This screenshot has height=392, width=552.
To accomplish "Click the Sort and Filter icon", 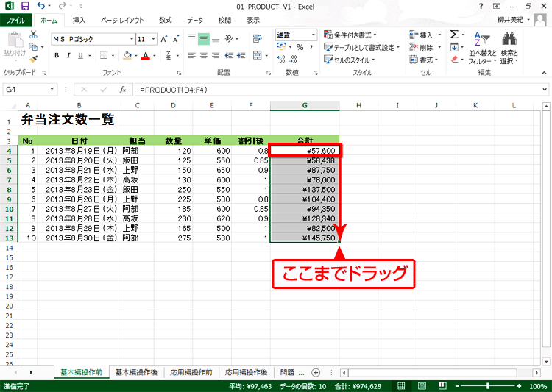I will point(482,39).
